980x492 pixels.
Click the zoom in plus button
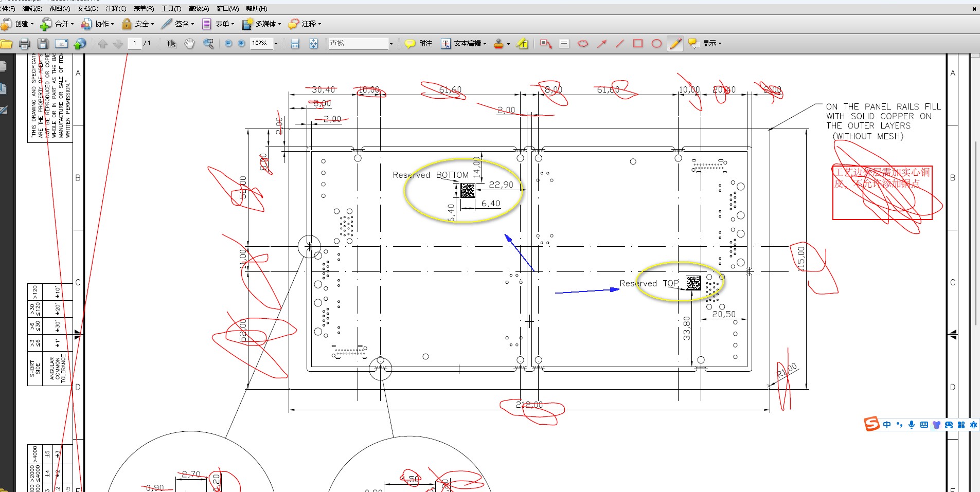(241, 44)
